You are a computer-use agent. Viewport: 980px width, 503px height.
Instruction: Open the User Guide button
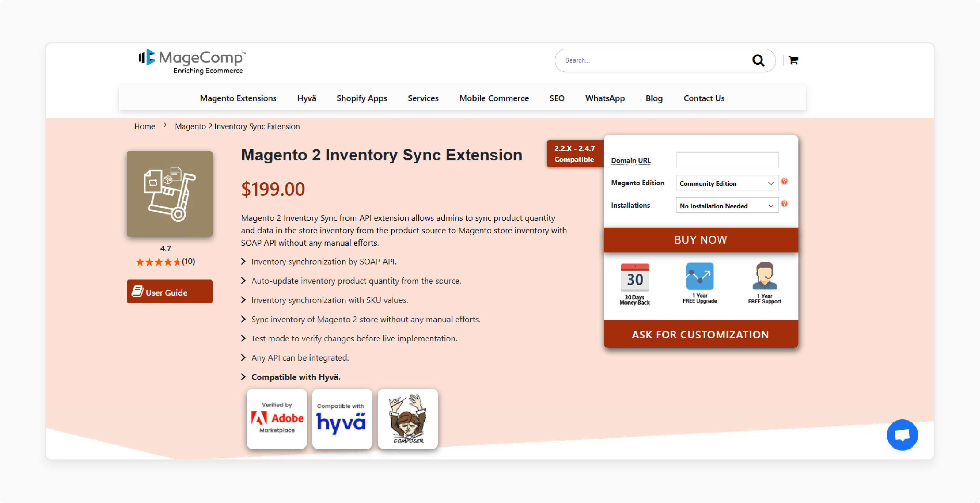[x=170, y=292]
